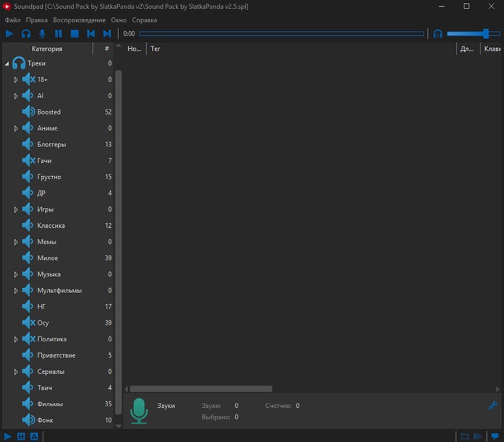Image resolution: width=504 pixels, height=442 pixels.
Task: Click the speaker icon beside Фильмы
Action: [27, 404]
